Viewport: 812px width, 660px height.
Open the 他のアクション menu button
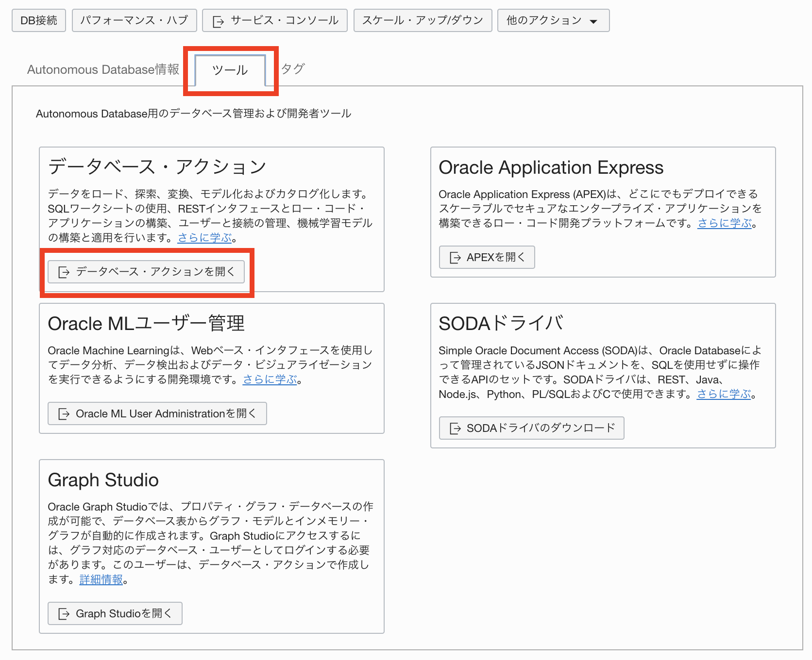pos(553,20)
